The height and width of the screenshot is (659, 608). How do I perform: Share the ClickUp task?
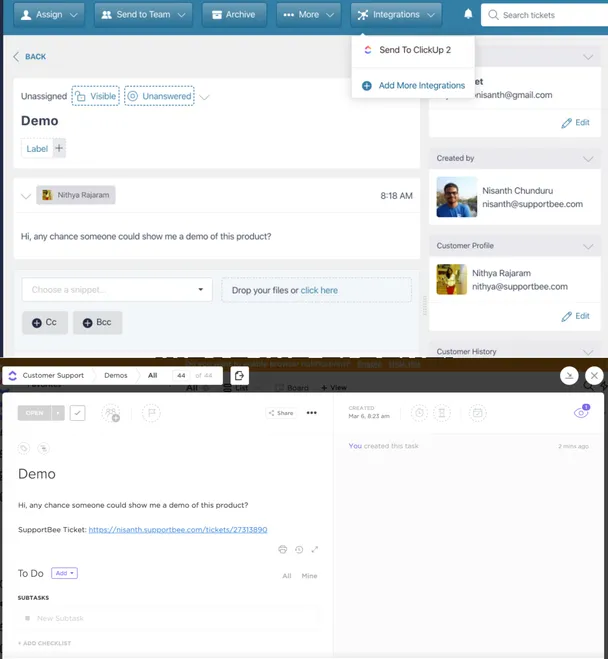(x=281, y=413)
